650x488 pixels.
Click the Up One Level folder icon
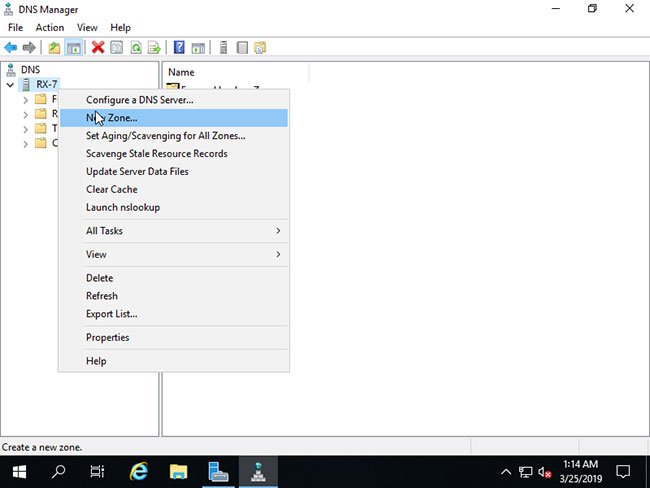pos(54,48)
